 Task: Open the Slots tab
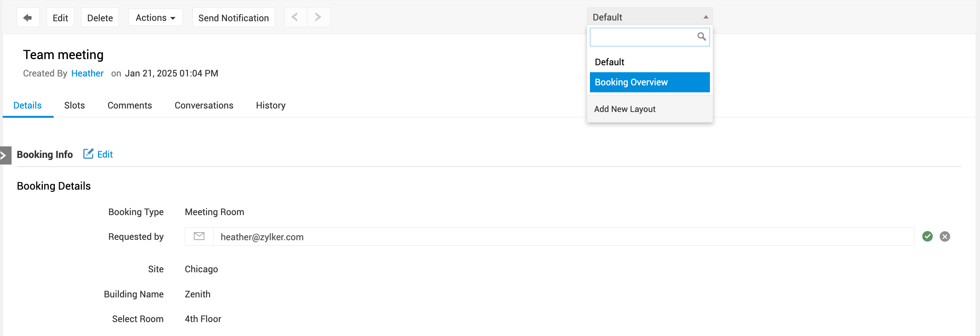[x=74, y=105]
